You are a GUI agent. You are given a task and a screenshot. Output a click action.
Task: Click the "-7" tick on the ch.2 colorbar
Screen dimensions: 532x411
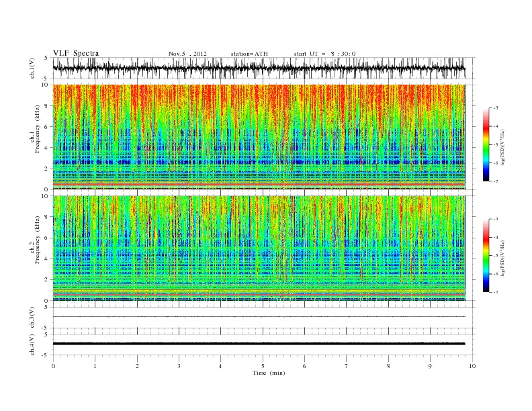click(496, 292)
